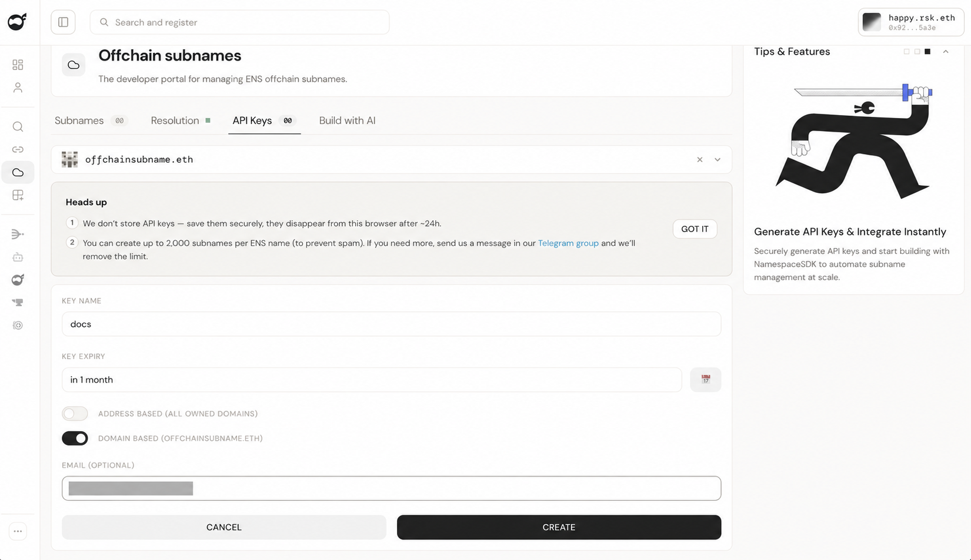Open the calendar date picker icon

point(705,380)
